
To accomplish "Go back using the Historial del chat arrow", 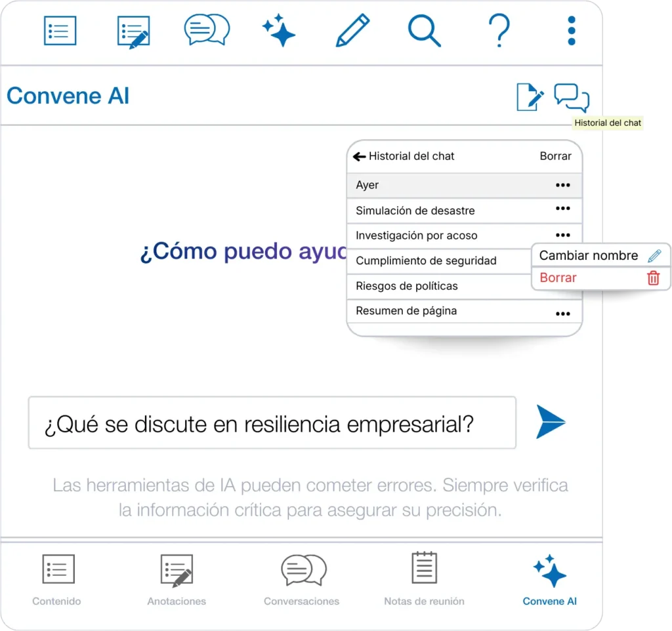I will pyautogui.click(x=359, y=157).
